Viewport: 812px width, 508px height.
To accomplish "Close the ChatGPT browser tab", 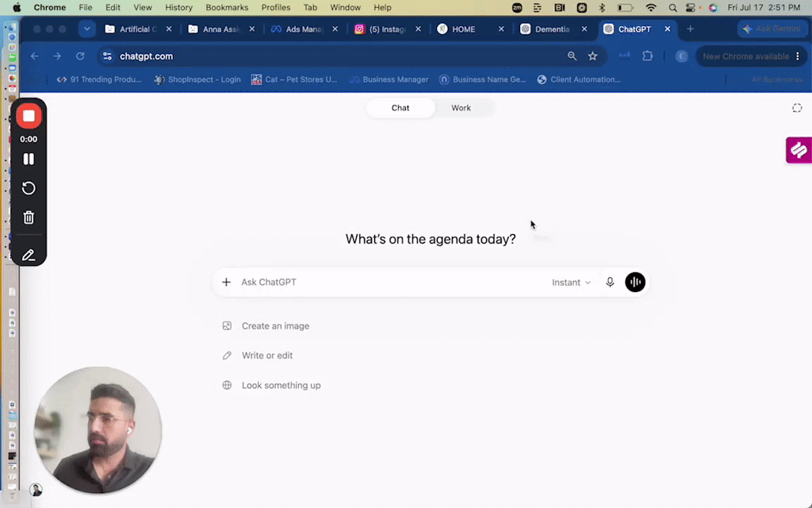I will click(x=668, y=29).
